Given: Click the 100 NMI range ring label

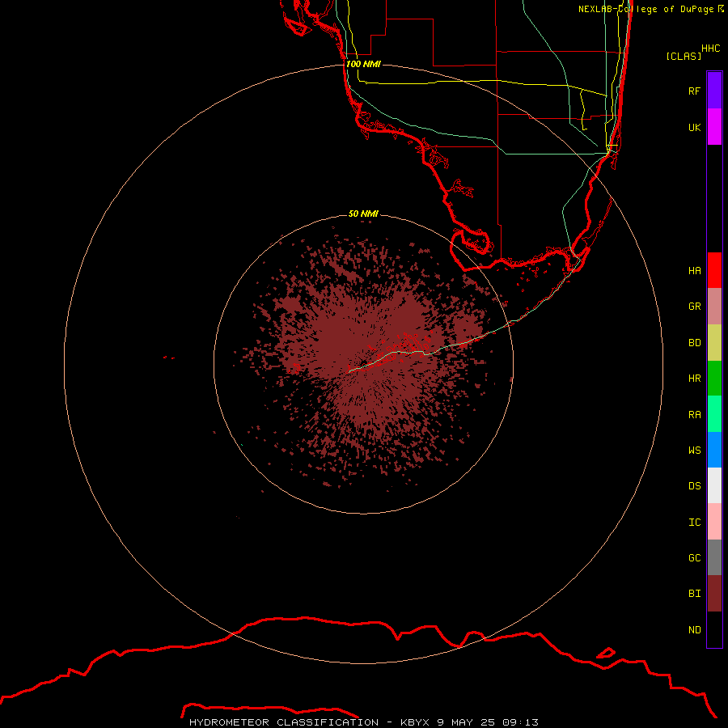Looking at the screenshot, I should point(363,64).
